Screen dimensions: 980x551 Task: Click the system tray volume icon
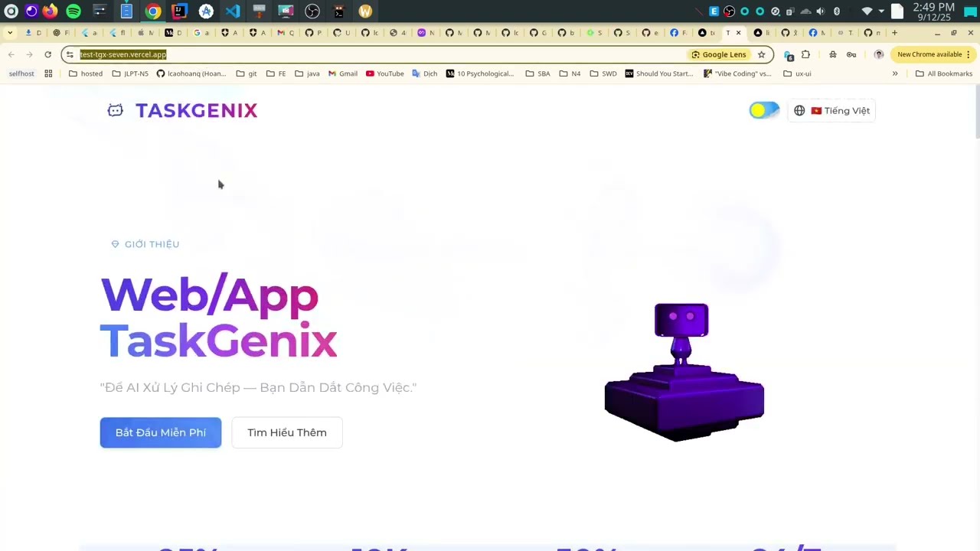click(x=821, y=11)
